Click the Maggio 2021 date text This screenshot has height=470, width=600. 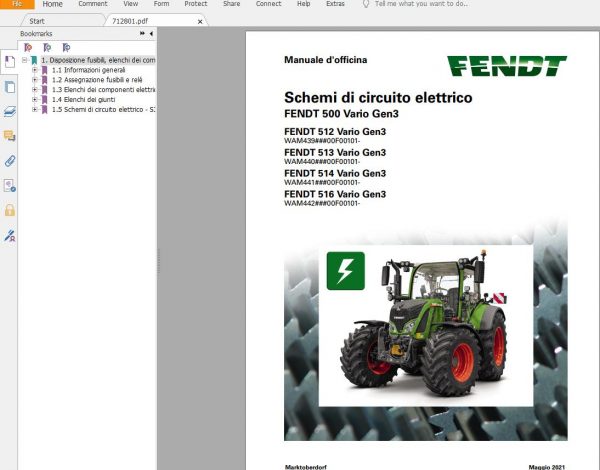click(546, 467)
